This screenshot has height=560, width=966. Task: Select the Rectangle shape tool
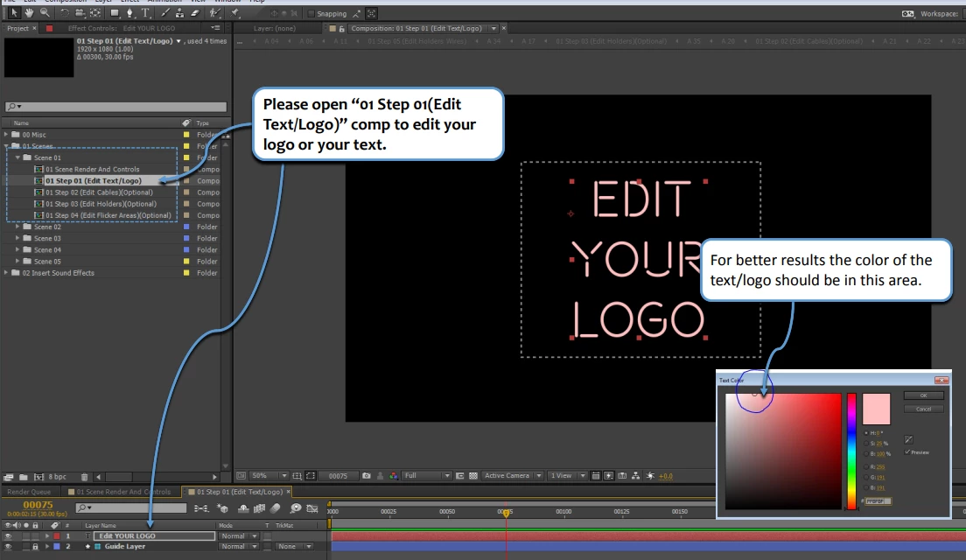coord(115,13)
